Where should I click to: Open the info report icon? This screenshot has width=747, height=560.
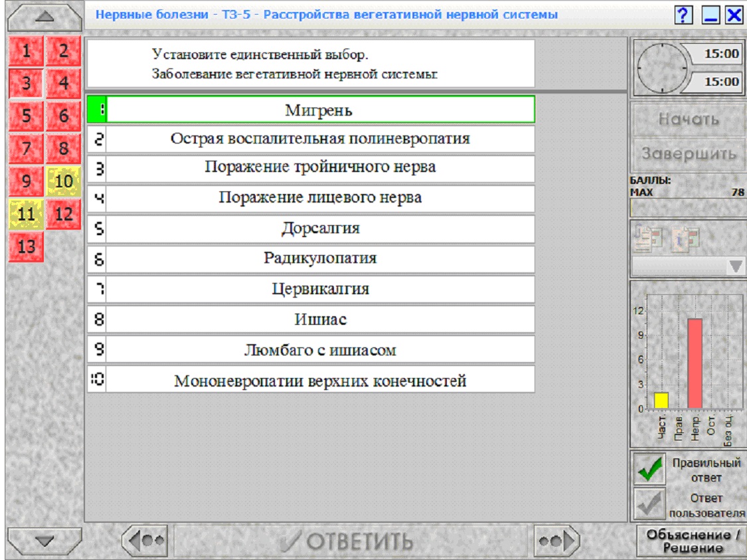pyautogui.click(x=685, y=238)
